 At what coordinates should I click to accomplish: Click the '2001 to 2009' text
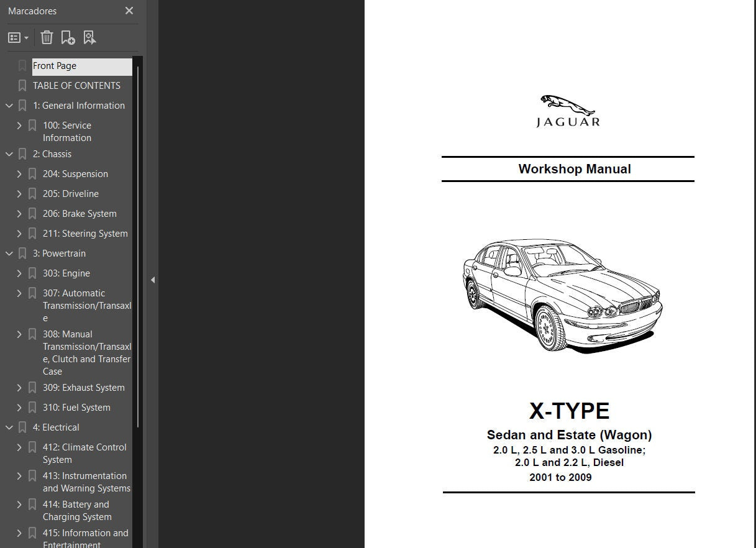coord(560,478)
